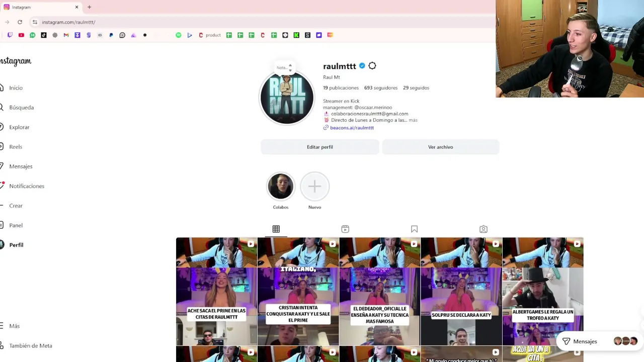
Task: Open Mensajes in the sidebar
Action: click(x=21, y=166)
